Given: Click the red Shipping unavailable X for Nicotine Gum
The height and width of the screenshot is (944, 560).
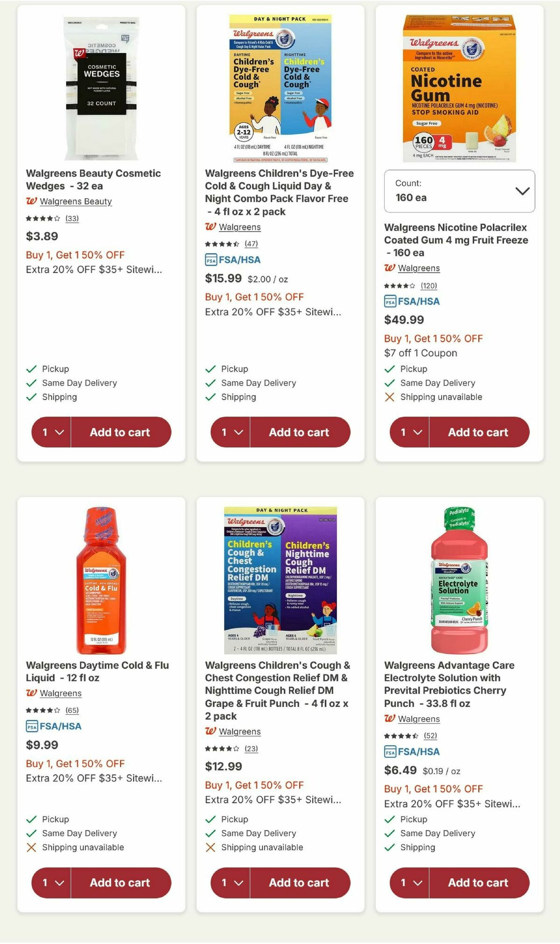Looking at the screenshot, I should 389,397.
